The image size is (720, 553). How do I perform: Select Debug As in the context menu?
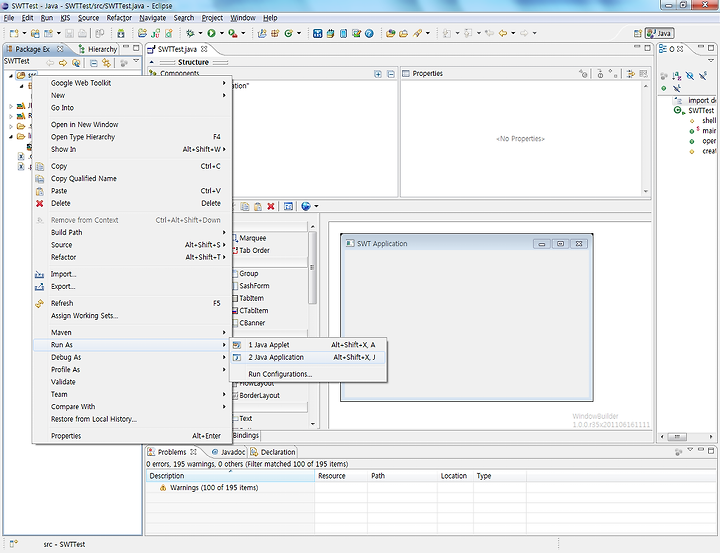tap(130, 357)
